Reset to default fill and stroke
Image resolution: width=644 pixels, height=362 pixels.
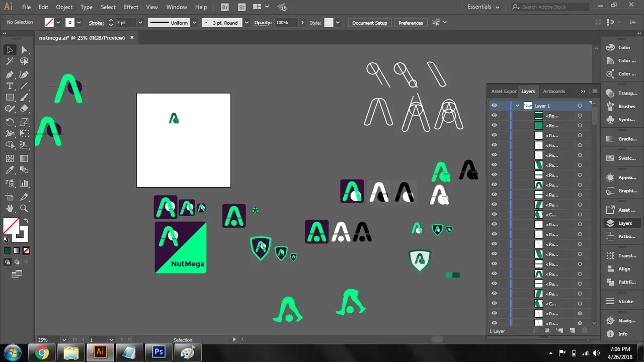click(6, 240)
